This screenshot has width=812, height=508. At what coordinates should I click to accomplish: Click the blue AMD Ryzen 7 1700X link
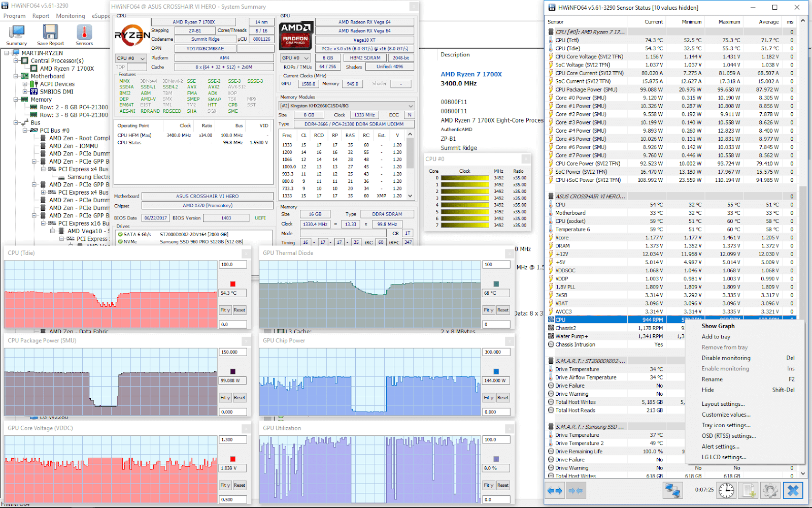471,74
